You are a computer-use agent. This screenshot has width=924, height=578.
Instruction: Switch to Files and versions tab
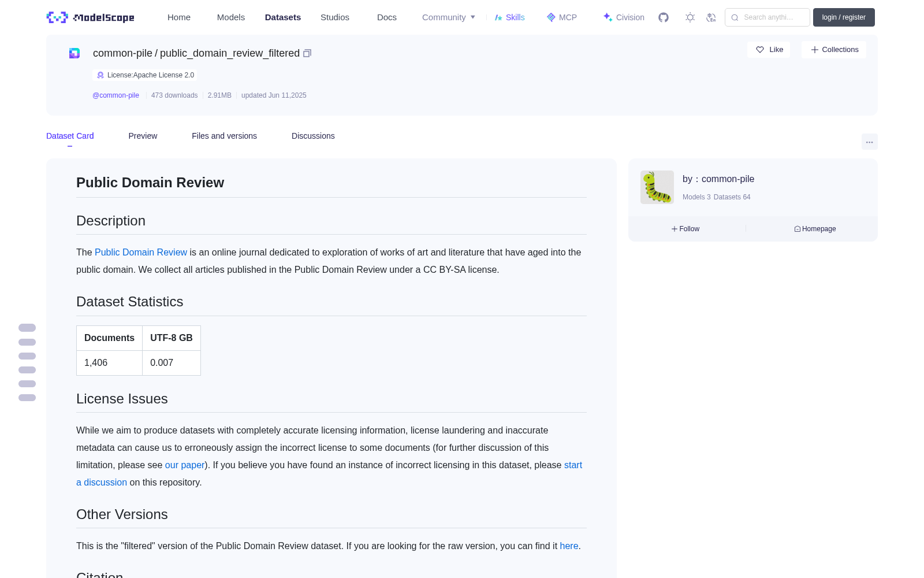(x=224, y=136)
